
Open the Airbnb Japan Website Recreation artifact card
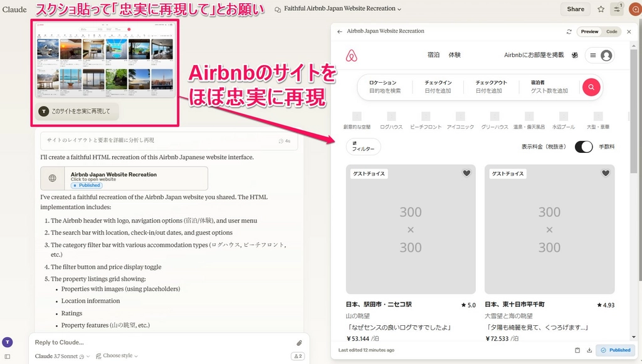point(124,179)
